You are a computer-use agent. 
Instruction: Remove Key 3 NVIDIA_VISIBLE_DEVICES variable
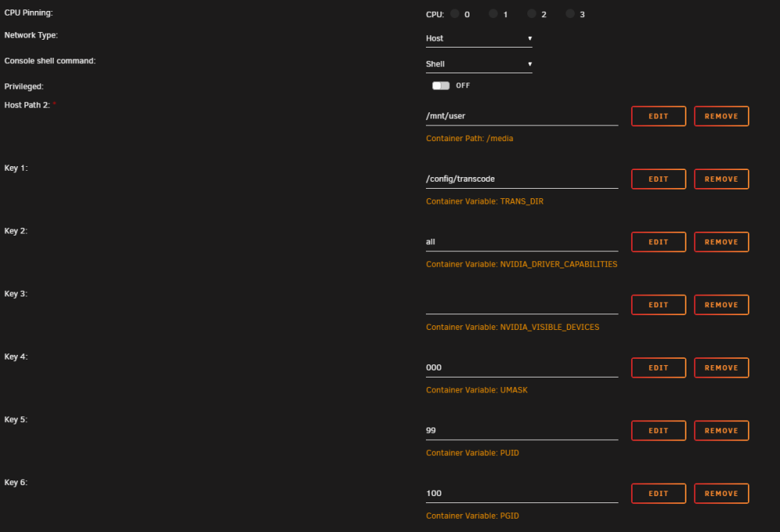pos(721,304)
